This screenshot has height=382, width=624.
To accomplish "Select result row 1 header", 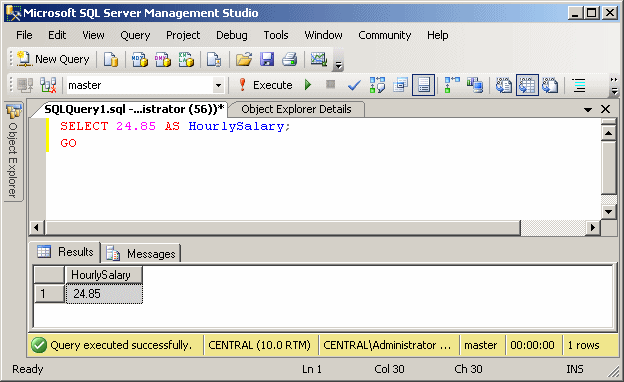I will (49, 294).
